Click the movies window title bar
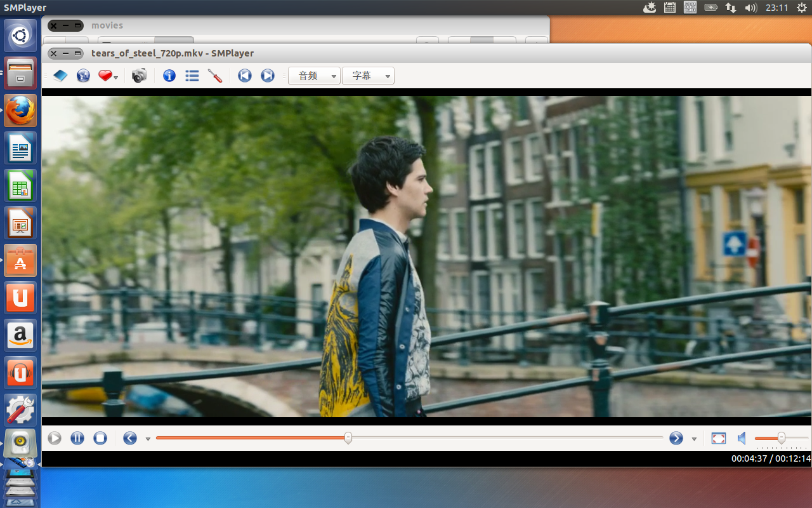The height and width of the screenshot is (508, 812). pyautogui.click(x=296, y=25)
